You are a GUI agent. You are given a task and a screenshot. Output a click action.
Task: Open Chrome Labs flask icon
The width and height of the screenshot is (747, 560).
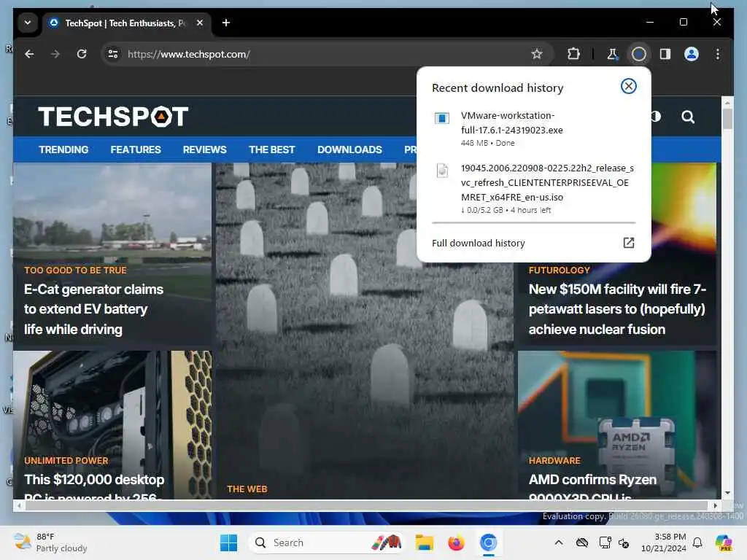(x=612, y=54)
